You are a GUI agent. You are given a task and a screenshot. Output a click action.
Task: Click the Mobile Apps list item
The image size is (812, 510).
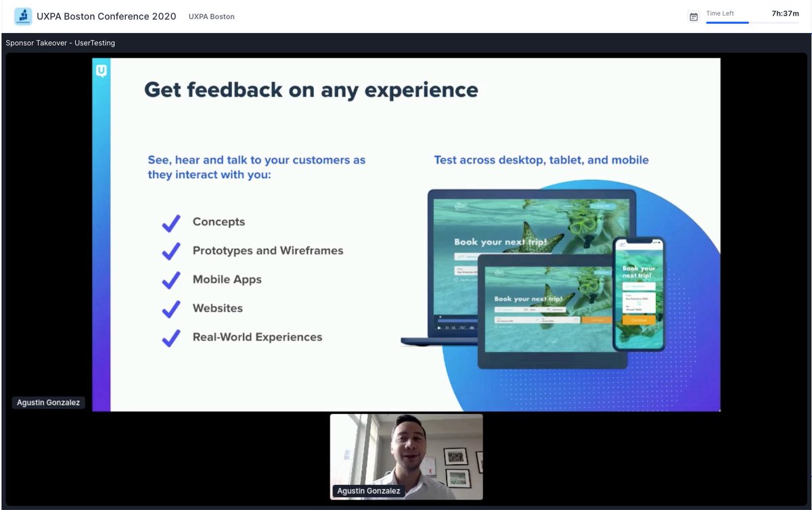[x=227, y=279]
